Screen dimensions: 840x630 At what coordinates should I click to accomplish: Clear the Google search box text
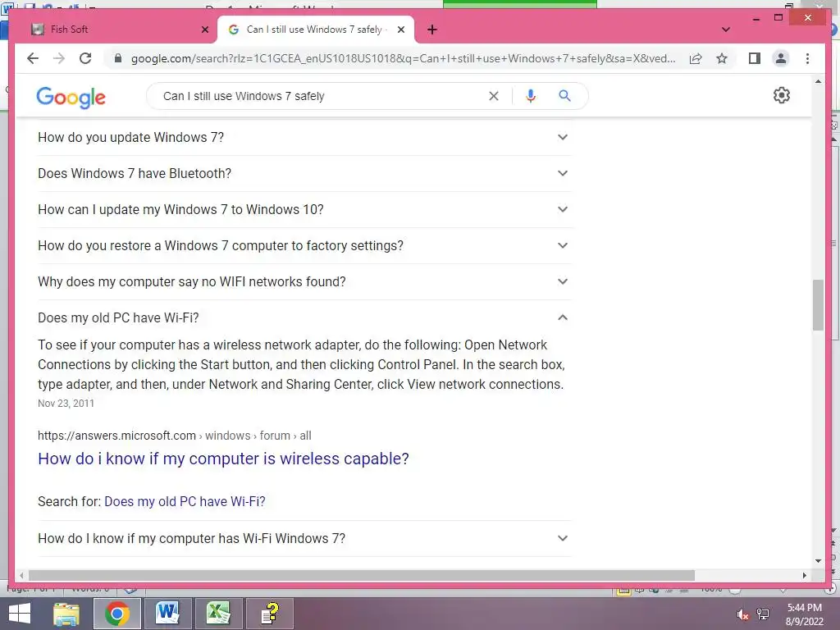tap(493, 96)
